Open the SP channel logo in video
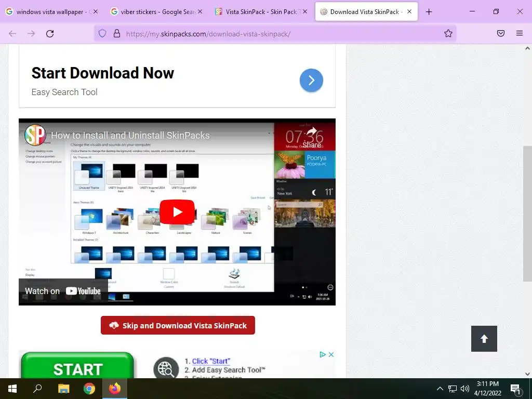This screenshot has height=399, width=532. coord(35,136)
